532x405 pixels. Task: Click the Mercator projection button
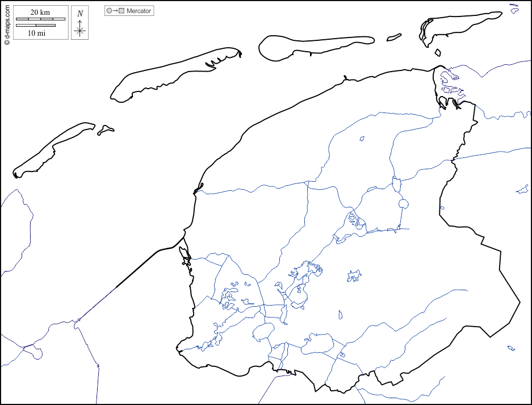pos(129,11)
